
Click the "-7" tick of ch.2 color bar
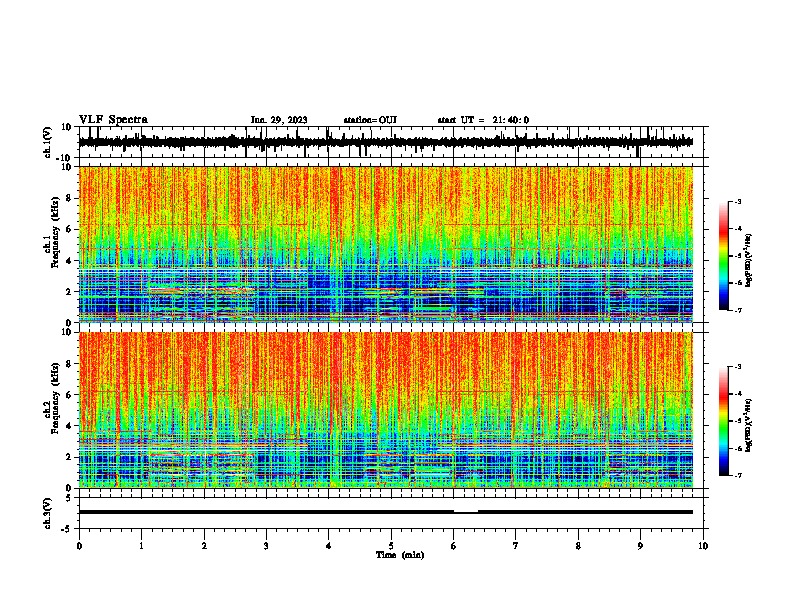point(737,476)
